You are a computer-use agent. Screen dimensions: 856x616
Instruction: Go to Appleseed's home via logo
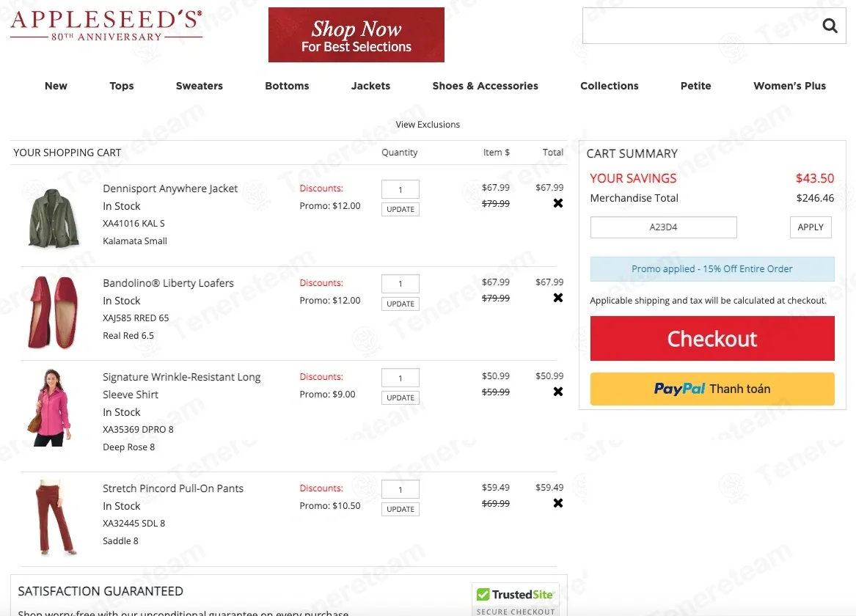click(x=106, y=26)
